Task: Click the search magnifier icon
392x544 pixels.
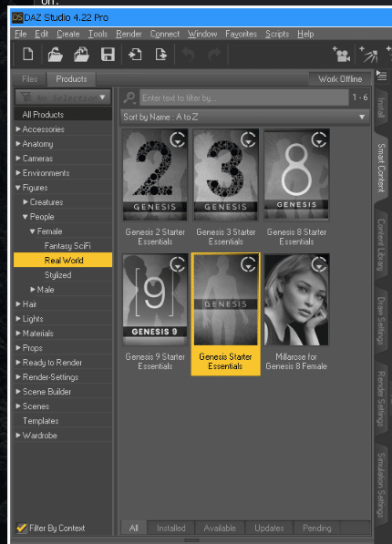Action: coord(129,98)
